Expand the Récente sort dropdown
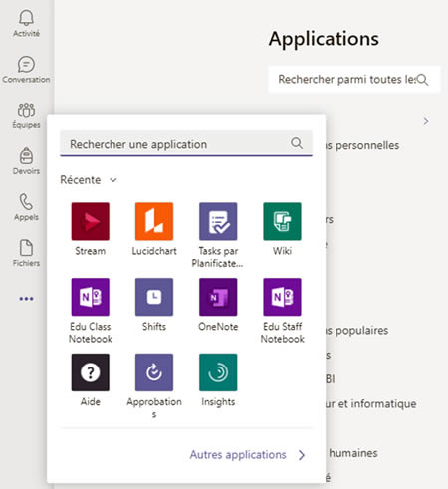Image resolution: width=448 pixels, height=489 pixels. point(89,180)
